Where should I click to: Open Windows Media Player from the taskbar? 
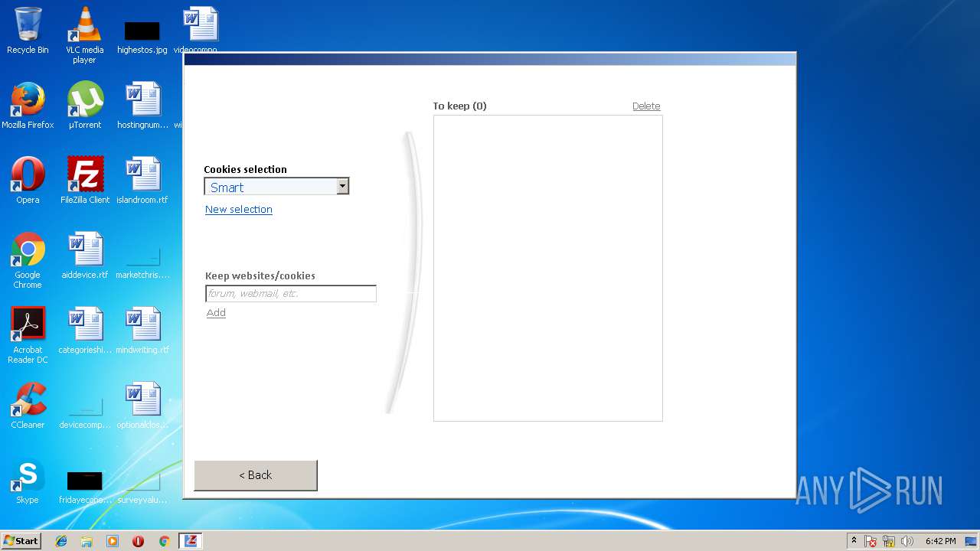113,541
